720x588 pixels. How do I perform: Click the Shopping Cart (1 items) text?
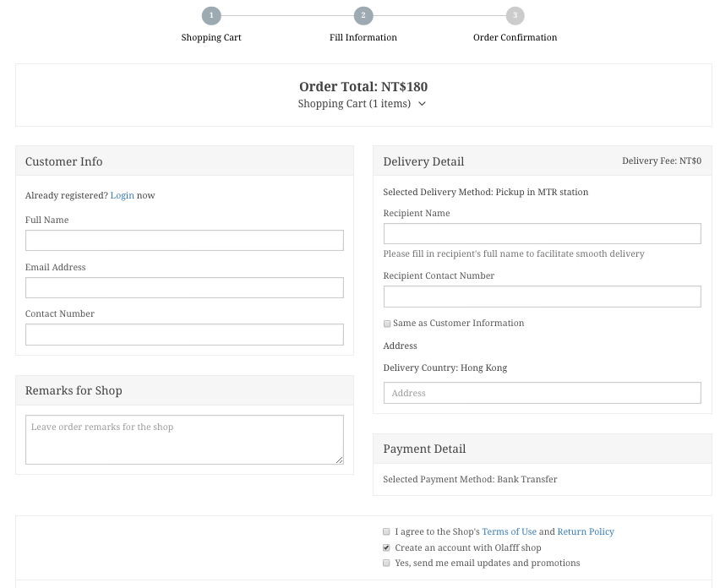click(354, 104)
